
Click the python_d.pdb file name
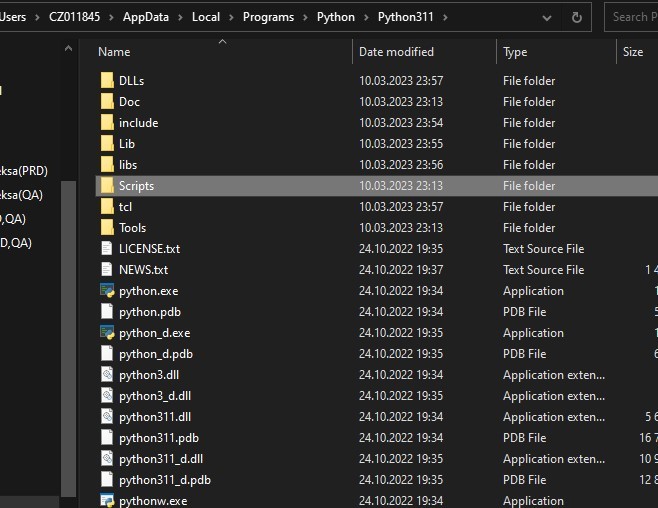point(156,354)
